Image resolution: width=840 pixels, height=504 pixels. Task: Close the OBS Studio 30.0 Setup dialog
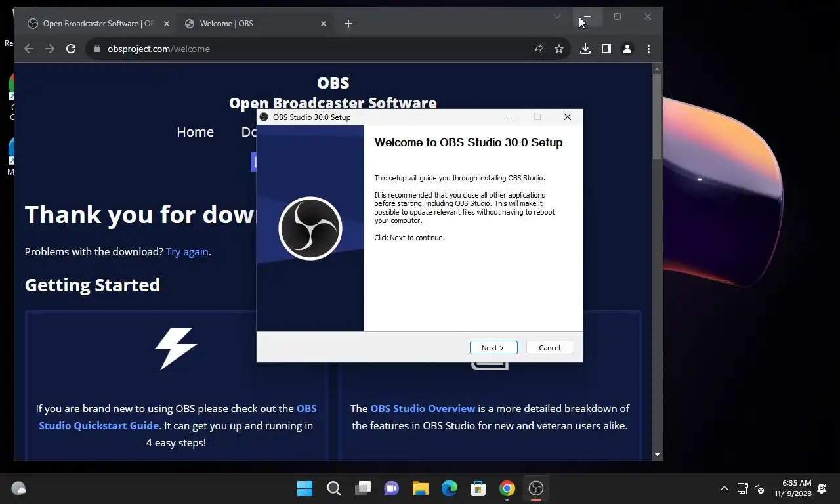[x=568, y=117]
